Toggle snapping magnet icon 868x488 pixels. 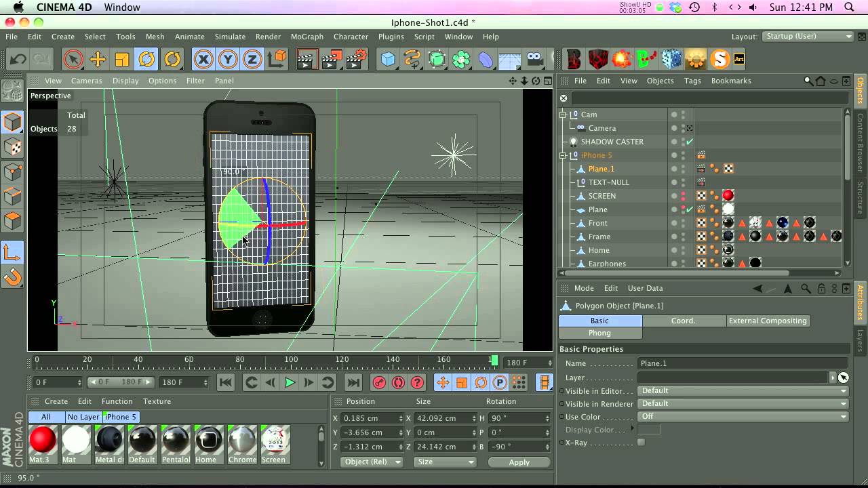point(12,277)
